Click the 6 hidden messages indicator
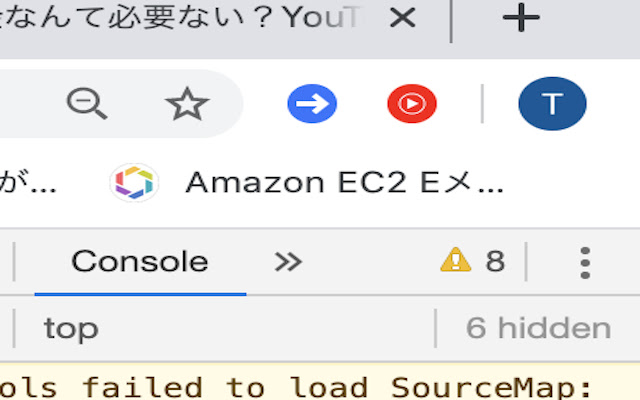Image resolution: width=640 pixels, height=400 pixels. tap(538, 328)
